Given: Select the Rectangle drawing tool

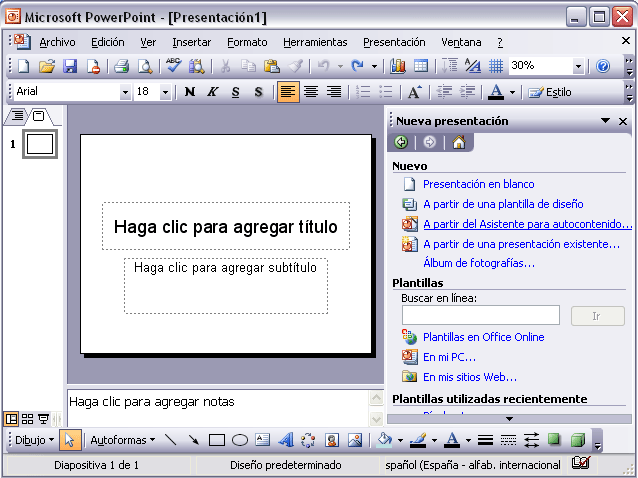Looking at the screenshot, I should (217, 440).
